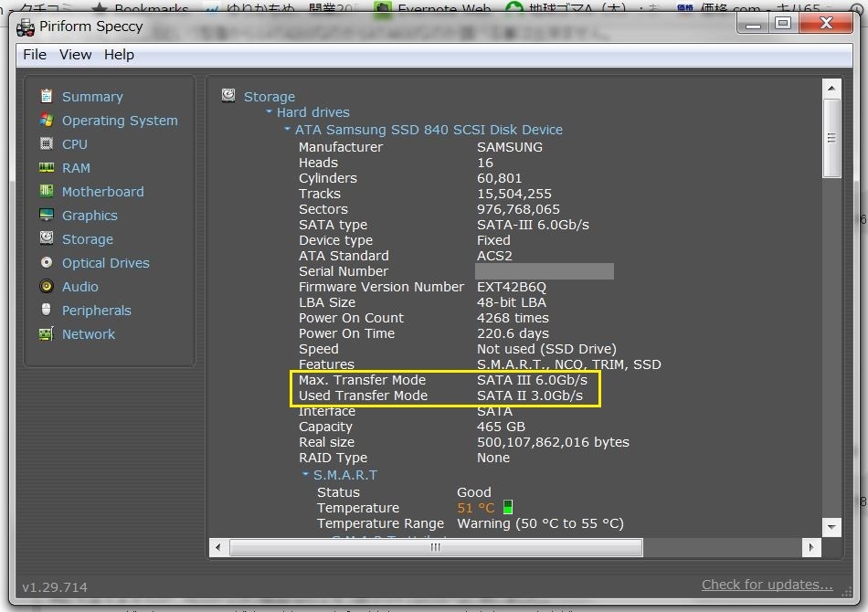Click Max. Transfer Mode value SATA III 6.0Gb/s
868x612 pixels.
point(532,380)
